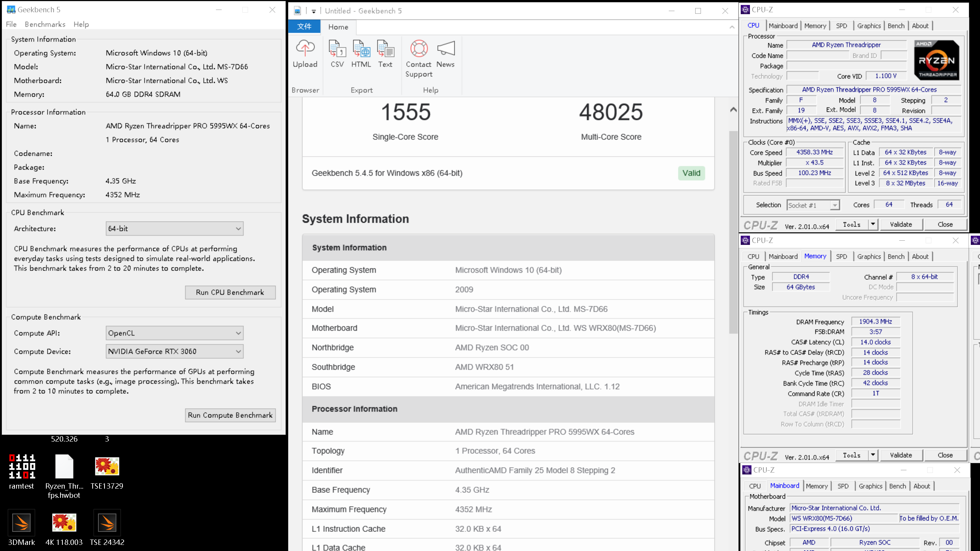The height and width of the screenshot is (551, 980).
Task: Export results as HTML
Action: tap(361, 54)
